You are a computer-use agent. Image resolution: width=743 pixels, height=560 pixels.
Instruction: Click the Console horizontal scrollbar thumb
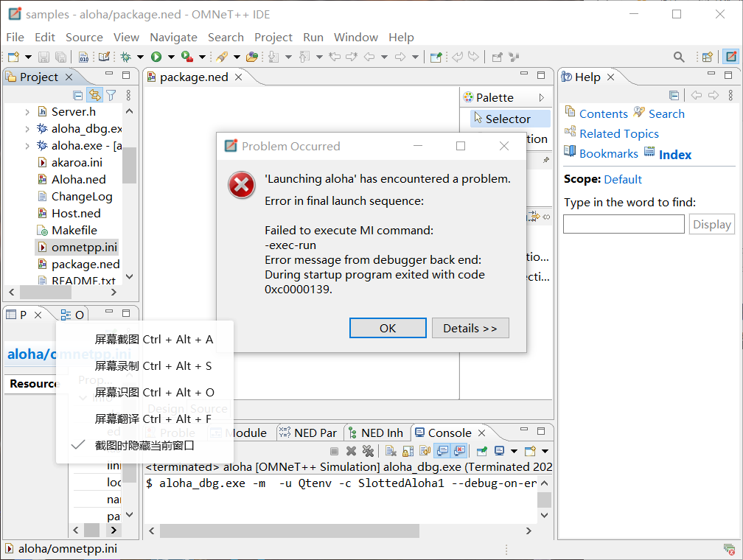pyautogui.click(x=290, y=531)
